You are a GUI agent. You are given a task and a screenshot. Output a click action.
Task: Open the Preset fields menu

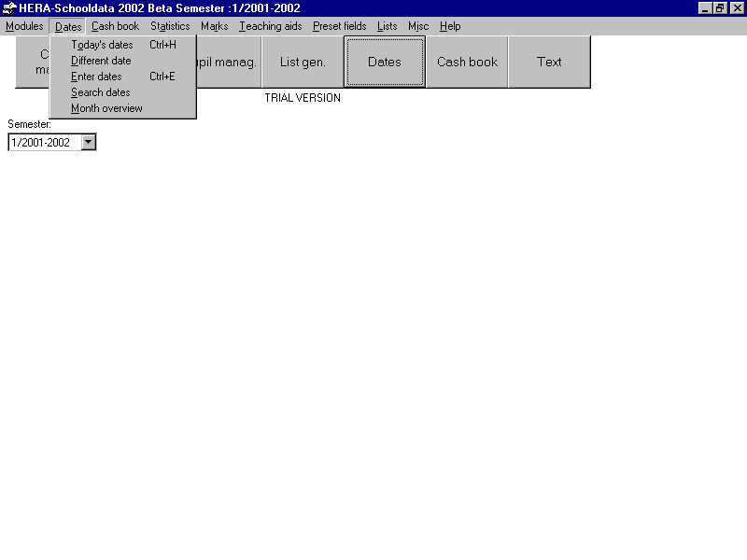coord(340,26)
